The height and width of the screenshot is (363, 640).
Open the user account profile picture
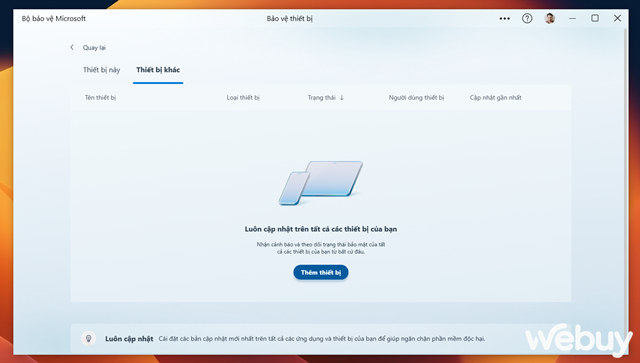550,18
